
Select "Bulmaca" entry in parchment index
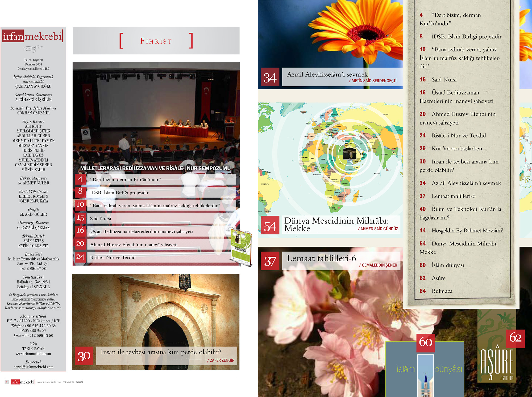pos(442,291)
